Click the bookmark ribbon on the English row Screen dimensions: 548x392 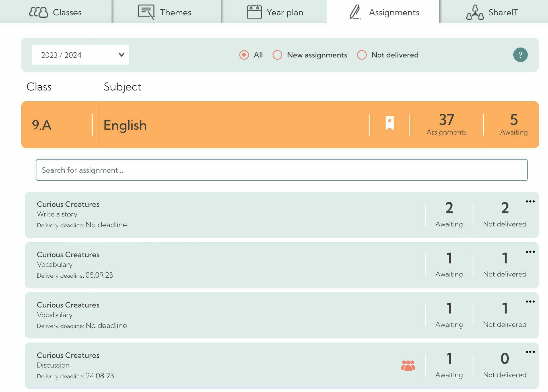pos(389,123)
